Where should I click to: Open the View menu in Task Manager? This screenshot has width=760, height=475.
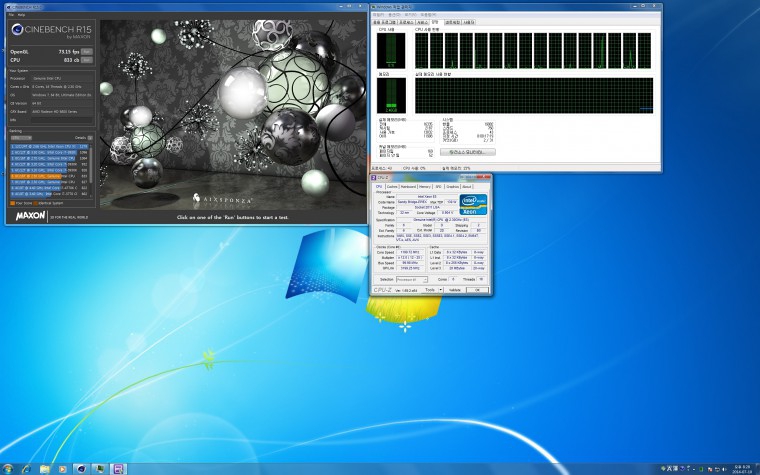tap(410, 15)
